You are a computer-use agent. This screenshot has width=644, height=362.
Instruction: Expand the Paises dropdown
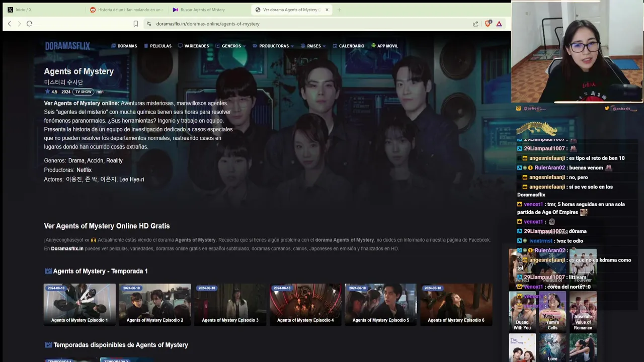313,46
